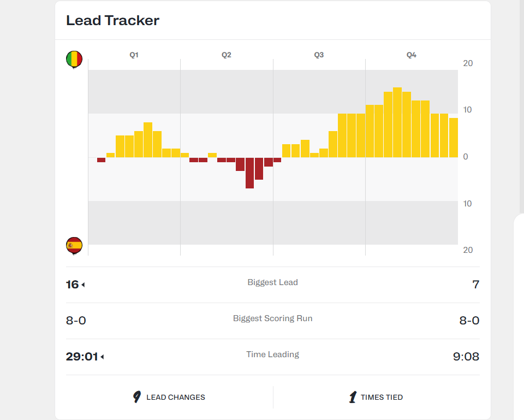Click the deepest red bar in Q2
The width and height of the screenshot is (524, 420).
tap(249, 173)
